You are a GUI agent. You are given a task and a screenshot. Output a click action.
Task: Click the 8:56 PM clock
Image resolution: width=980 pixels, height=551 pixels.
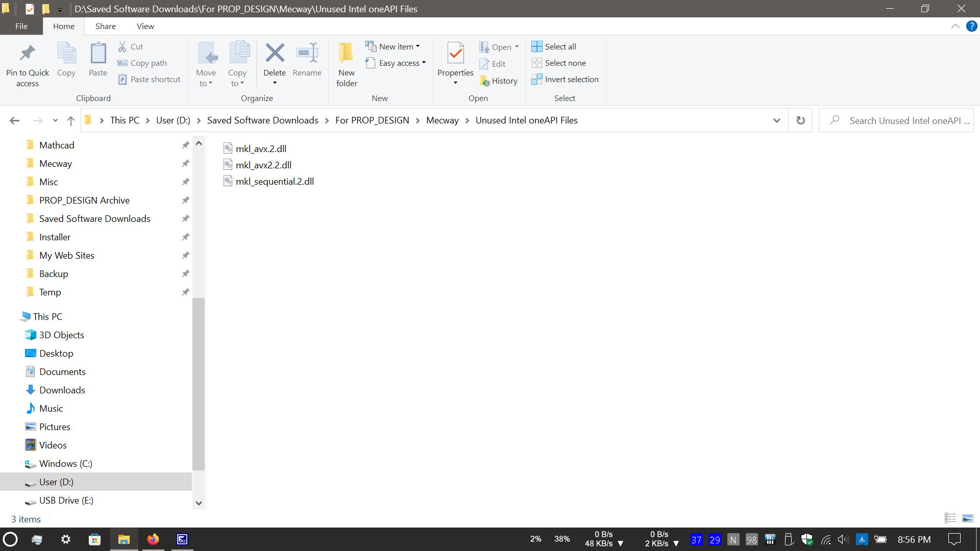[914, 539]
